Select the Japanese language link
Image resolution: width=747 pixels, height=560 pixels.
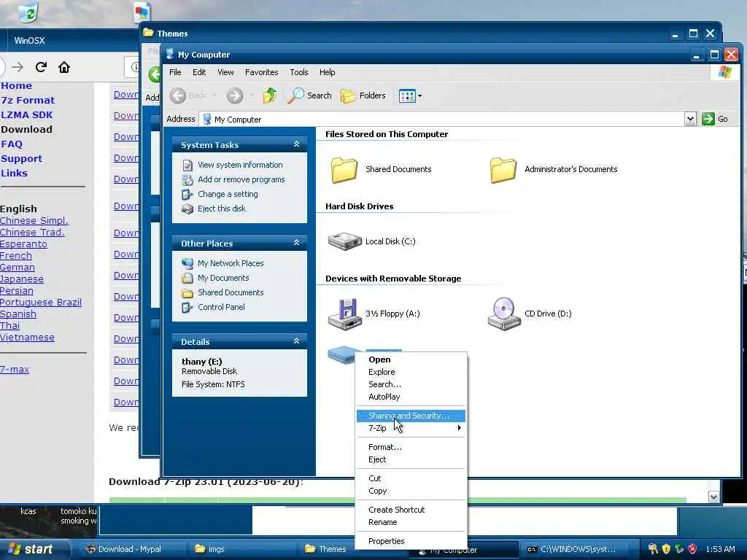click(21, 279)
